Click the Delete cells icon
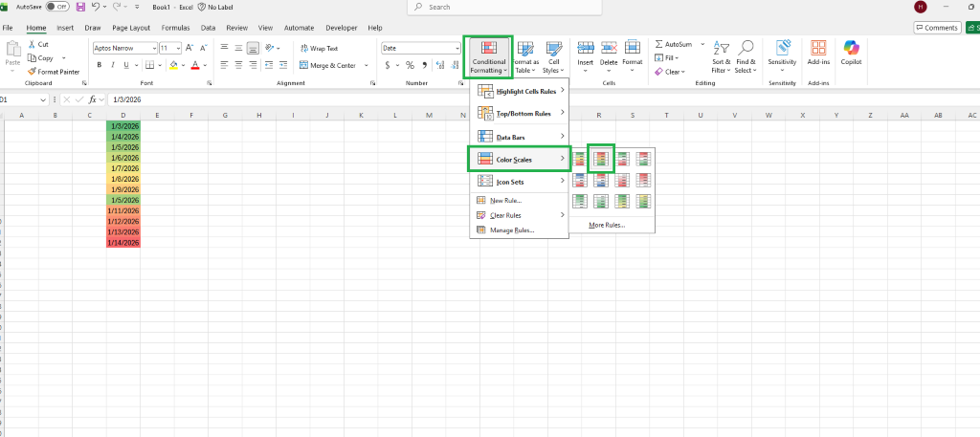The width and height of the screenshot is (980, 437). [x=609, y=48]
